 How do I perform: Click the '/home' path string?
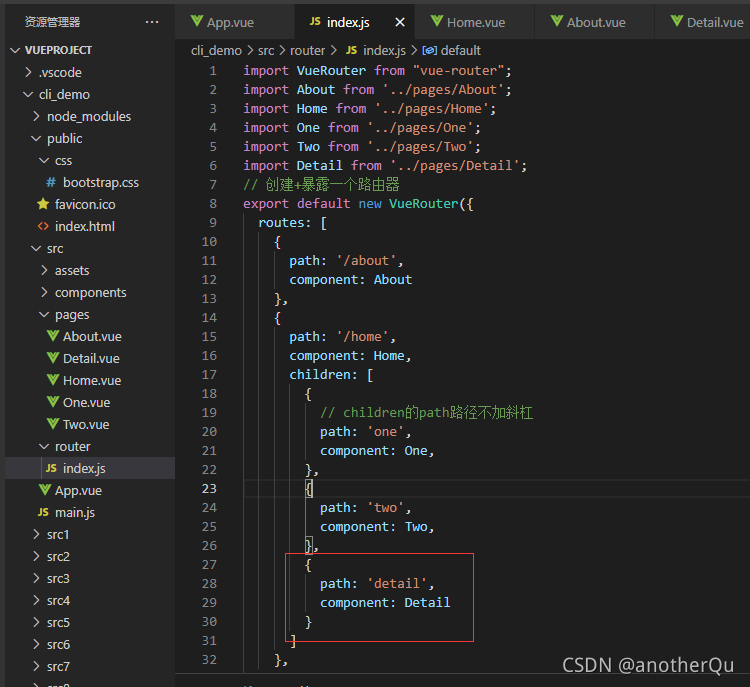(x=362, y=337)
